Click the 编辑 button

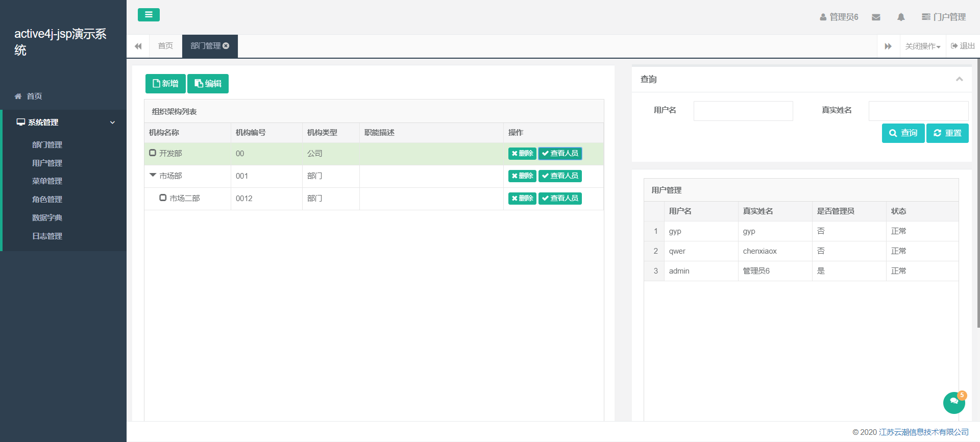pyautogui.click(x=208, y=84)
